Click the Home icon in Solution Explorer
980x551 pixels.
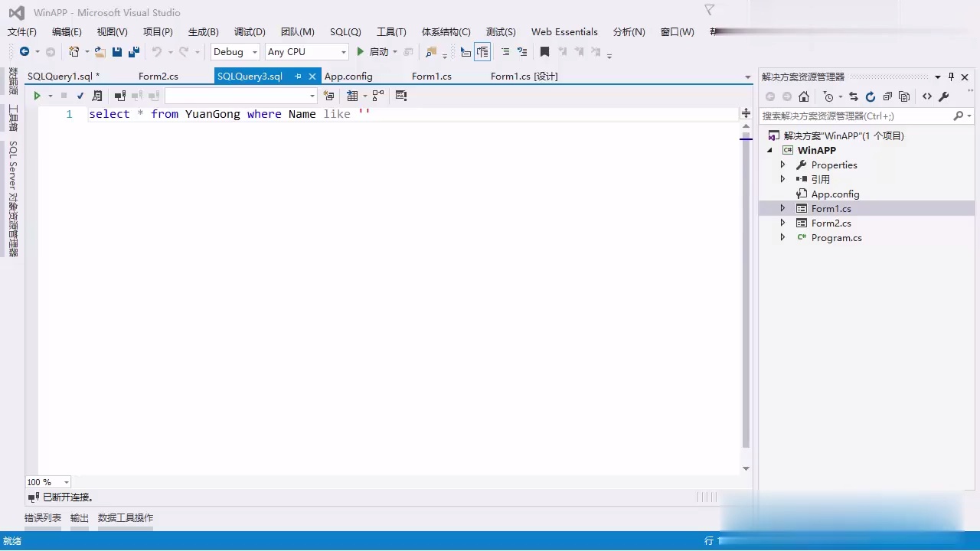coord(804,97)
